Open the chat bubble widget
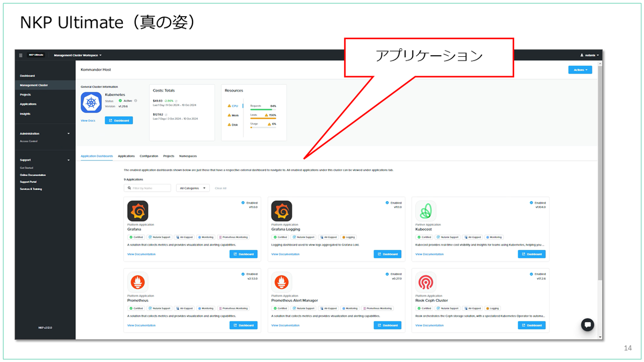Image resolution: width=644 pixels, height=362 pixels. (x=588, y=324)
